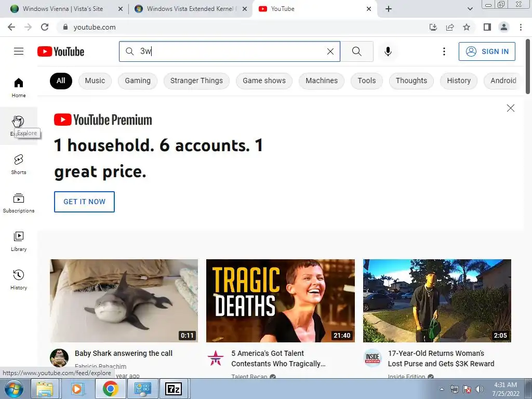Open Chrome three-dot menu
532x399 pixels.
point(521,27)
